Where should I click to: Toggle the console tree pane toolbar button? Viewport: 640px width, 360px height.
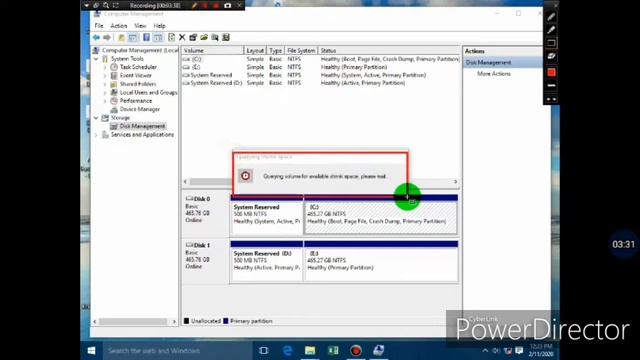[x=133, y=38]
